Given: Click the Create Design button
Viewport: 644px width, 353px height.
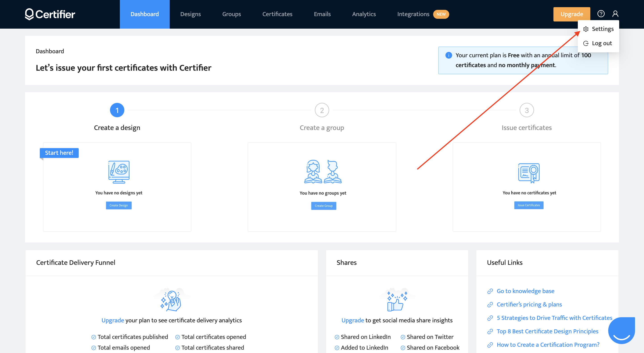Looking at the screenshot, I should tap(119, 205).
